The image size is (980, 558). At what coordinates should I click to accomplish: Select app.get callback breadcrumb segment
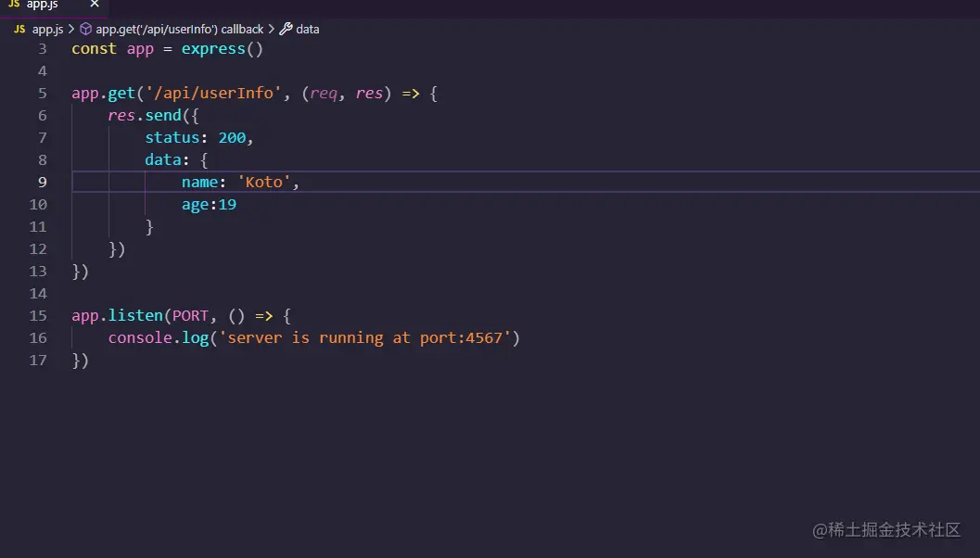(x=180, y=29)
